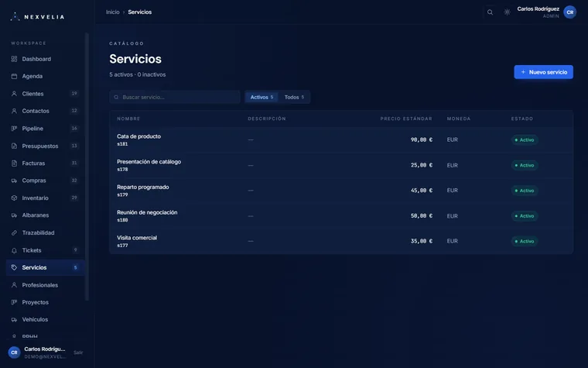Click the CR avatar in sidebar footer
Viewport: 588px width, 368px height.
[x=14, y=353]
